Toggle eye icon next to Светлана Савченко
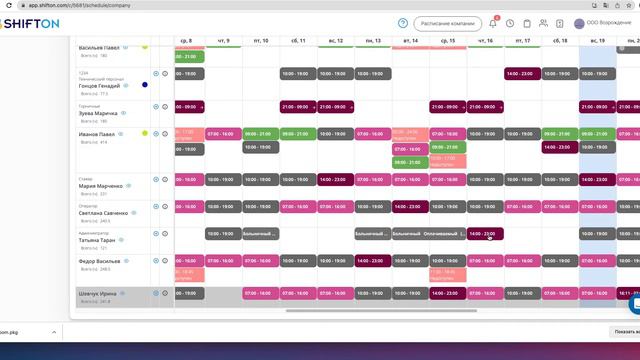 pyautogui.click(x=133, y=213)
